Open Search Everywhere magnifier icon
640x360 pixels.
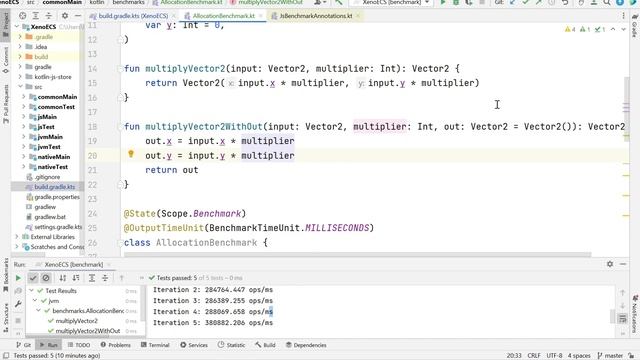click(607, 2)
